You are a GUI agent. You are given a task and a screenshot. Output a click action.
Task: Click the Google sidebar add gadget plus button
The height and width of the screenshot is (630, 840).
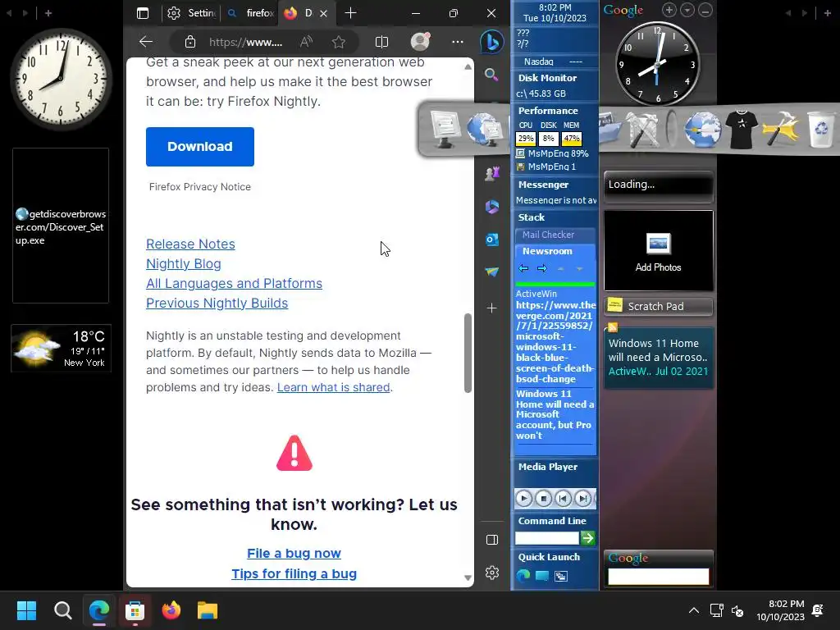669,10
